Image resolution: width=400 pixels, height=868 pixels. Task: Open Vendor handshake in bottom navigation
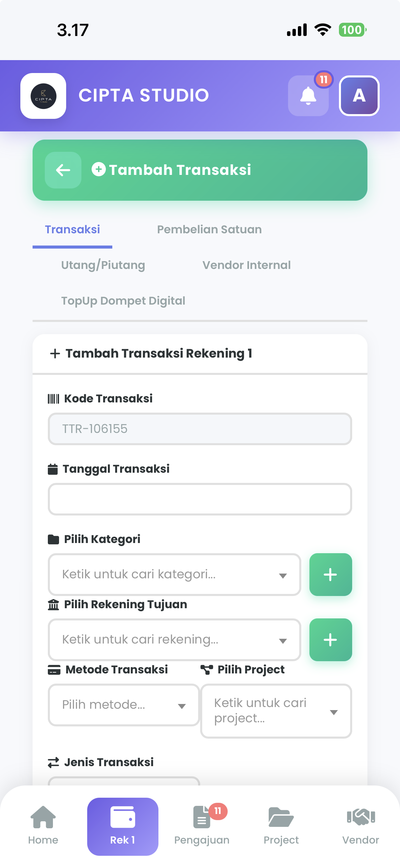tap(361, 826)
